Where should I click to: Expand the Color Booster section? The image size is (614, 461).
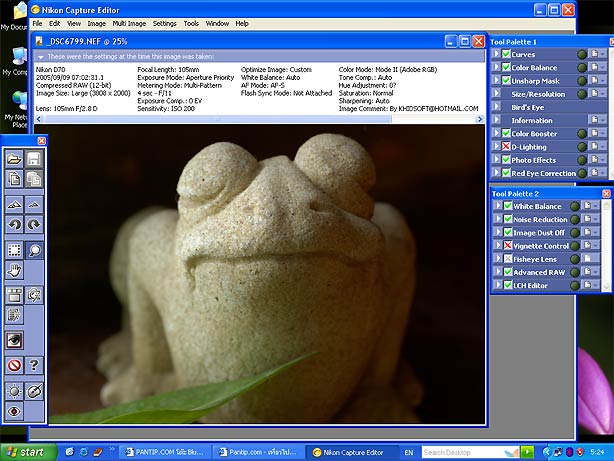(496, 133)
